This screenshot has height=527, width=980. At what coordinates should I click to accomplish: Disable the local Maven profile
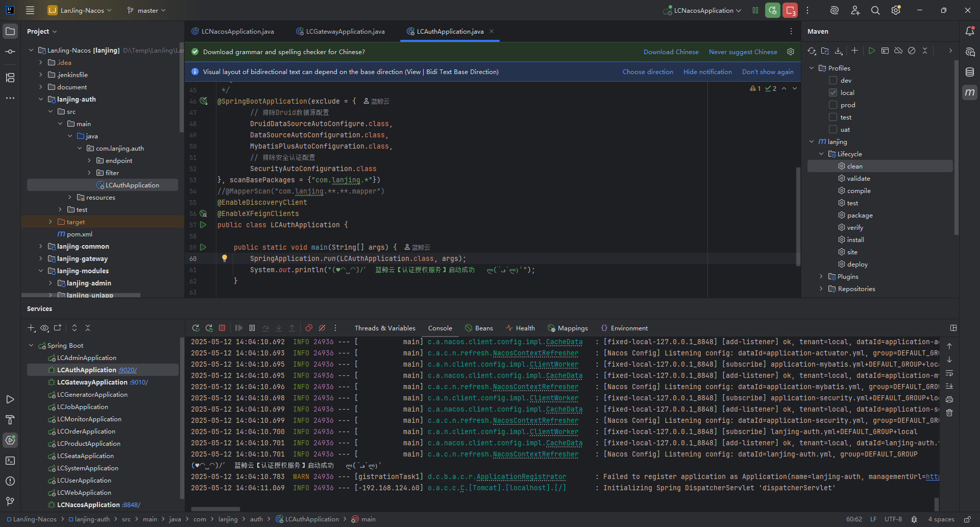[833, 92]
